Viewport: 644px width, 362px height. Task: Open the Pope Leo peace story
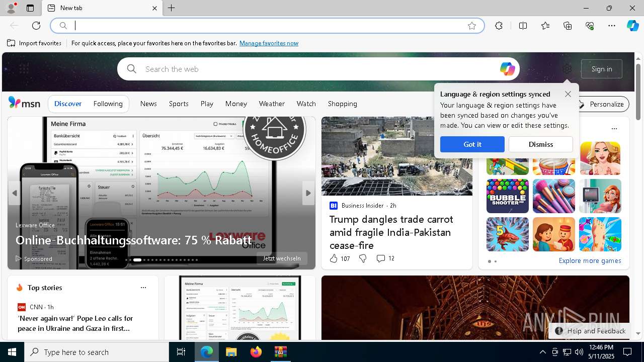pyautogui.click(x=75, y=323)
